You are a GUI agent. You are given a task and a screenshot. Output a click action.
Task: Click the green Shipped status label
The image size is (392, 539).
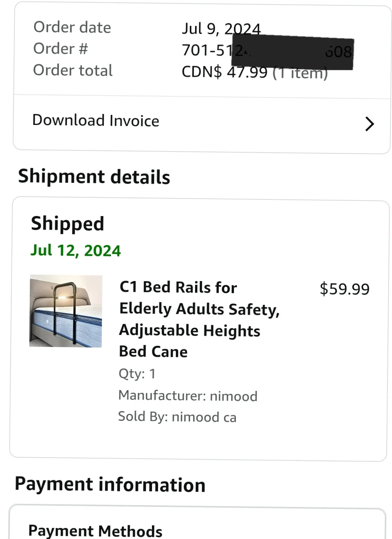pyautogui.click(x=67, y=223)
